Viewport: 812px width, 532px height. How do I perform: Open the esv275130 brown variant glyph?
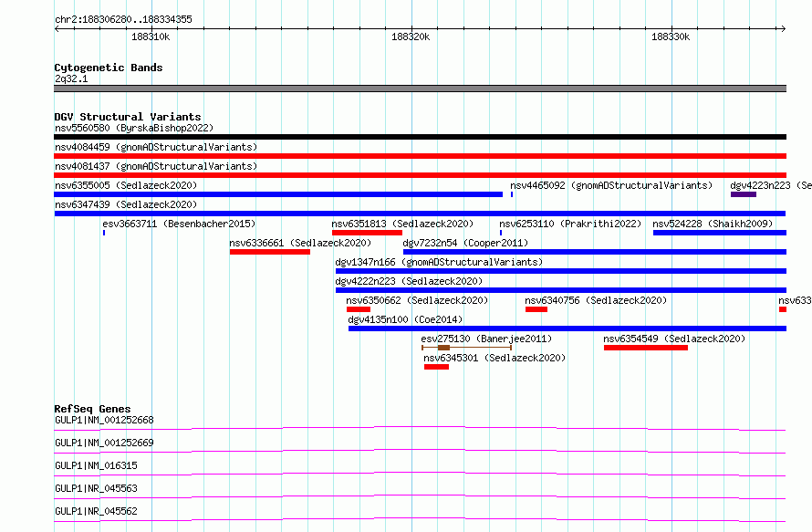[466, 348]
